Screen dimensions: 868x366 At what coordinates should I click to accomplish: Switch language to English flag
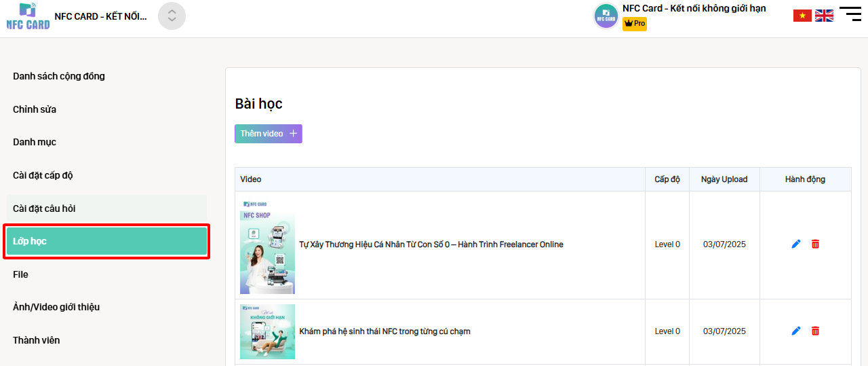click(x=824, y=16)
